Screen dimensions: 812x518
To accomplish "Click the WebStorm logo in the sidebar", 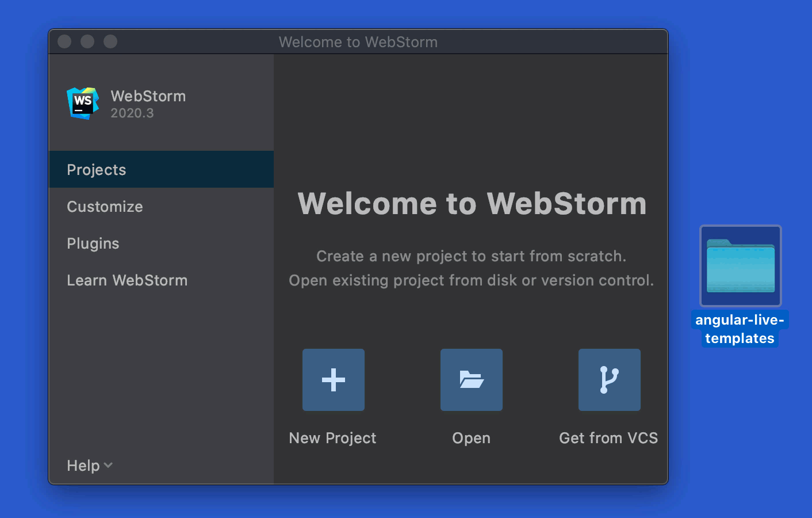I will (x=82, y=103).
